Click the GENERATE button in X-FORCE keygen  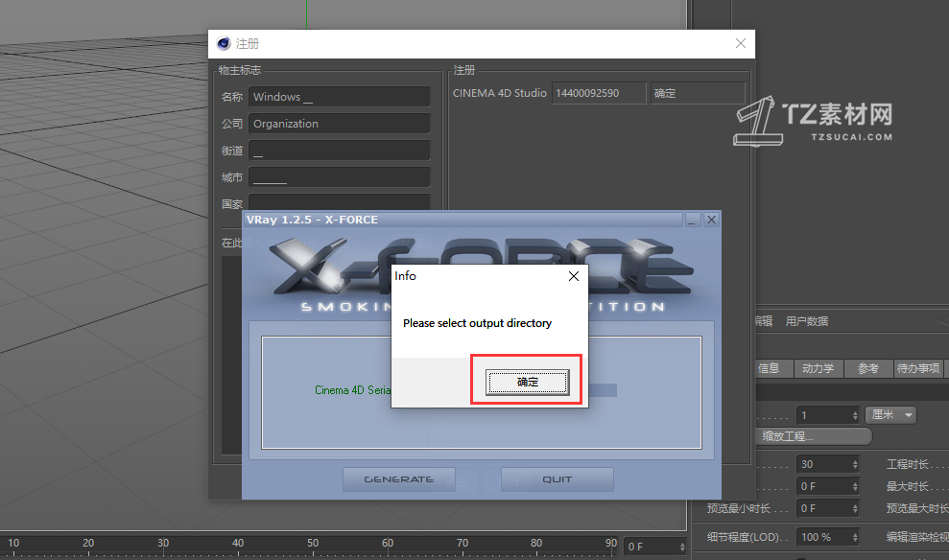click(399, 478)
